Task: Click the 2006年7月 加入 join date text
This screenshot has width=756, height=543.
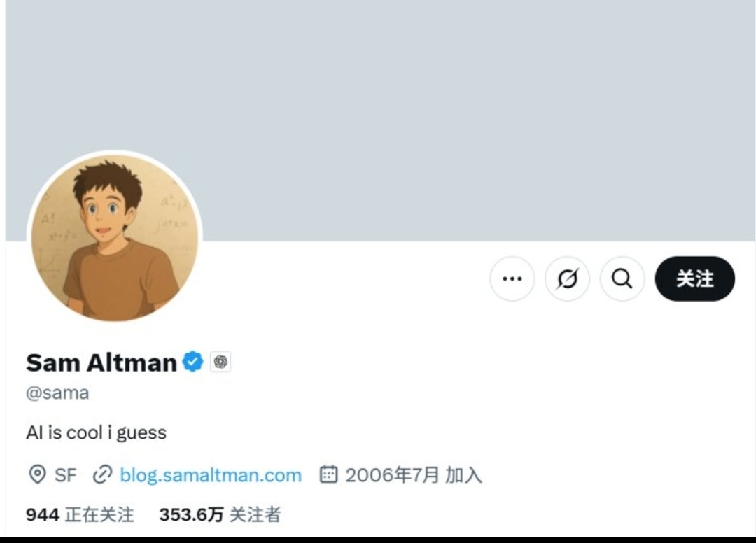Action: tap(414, 475)
